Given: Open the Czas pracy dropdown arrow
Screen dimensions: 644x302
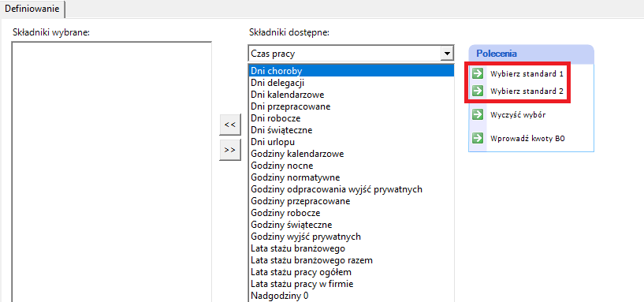Looking at the screenshot, I should click(x=446, y=54).
